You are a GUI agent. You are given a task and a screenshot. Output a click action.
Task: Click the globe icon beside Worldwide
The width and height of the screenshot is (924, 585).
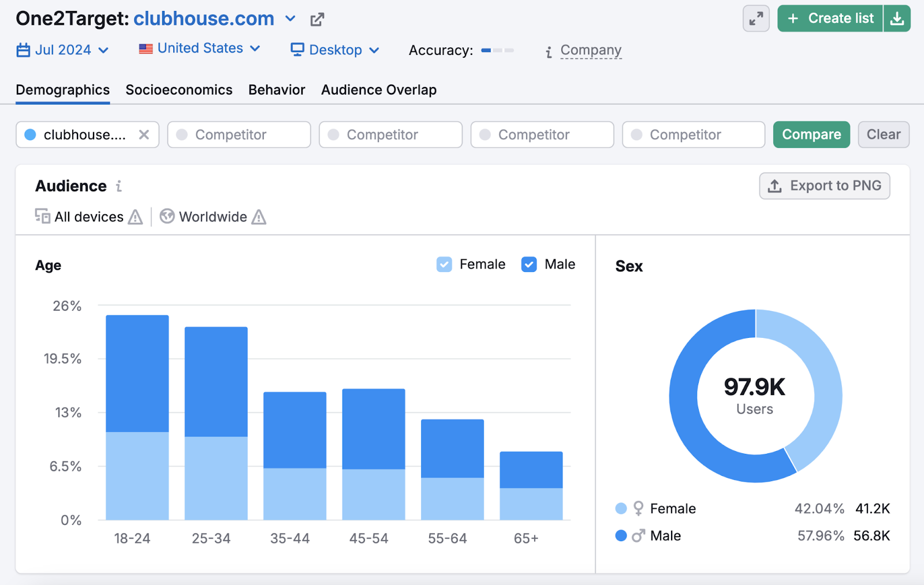167,216
